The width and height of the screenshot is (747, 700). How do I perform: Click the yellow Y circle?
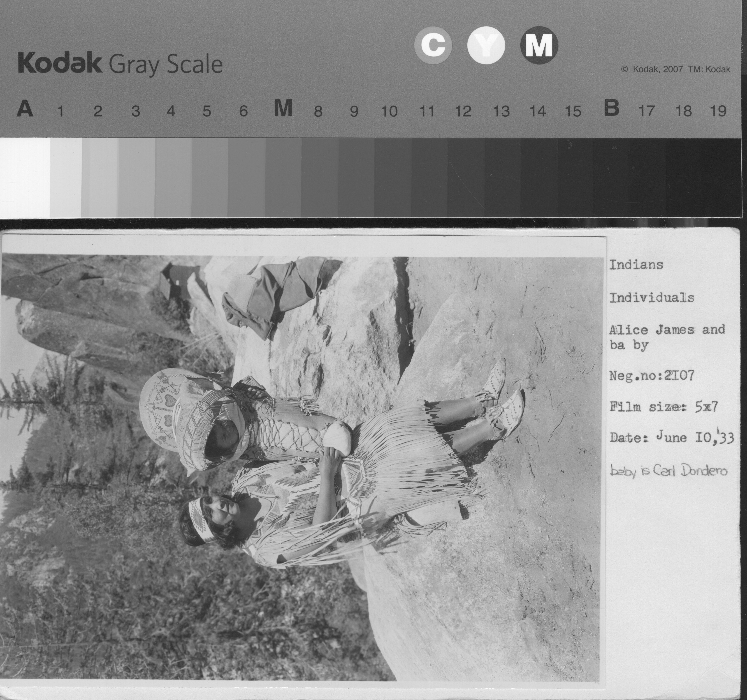486,45
